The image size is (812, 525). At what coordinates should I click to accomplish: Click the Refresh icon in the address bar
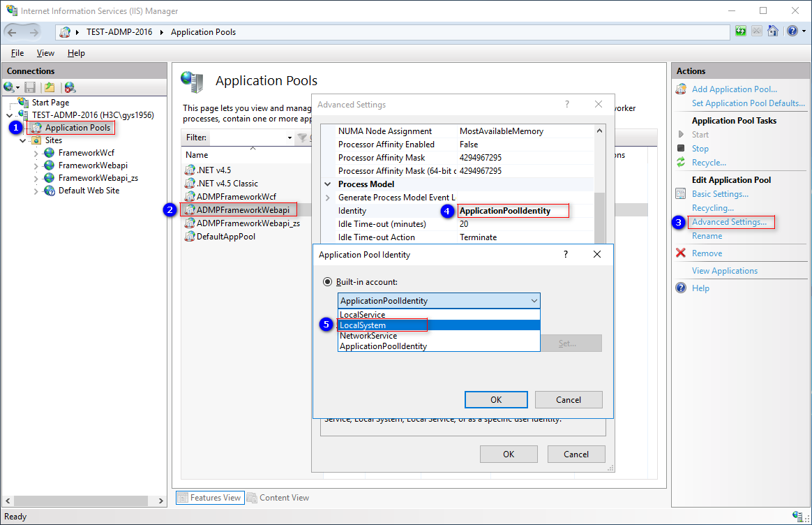pyautogui.click(x=740, y=31)
